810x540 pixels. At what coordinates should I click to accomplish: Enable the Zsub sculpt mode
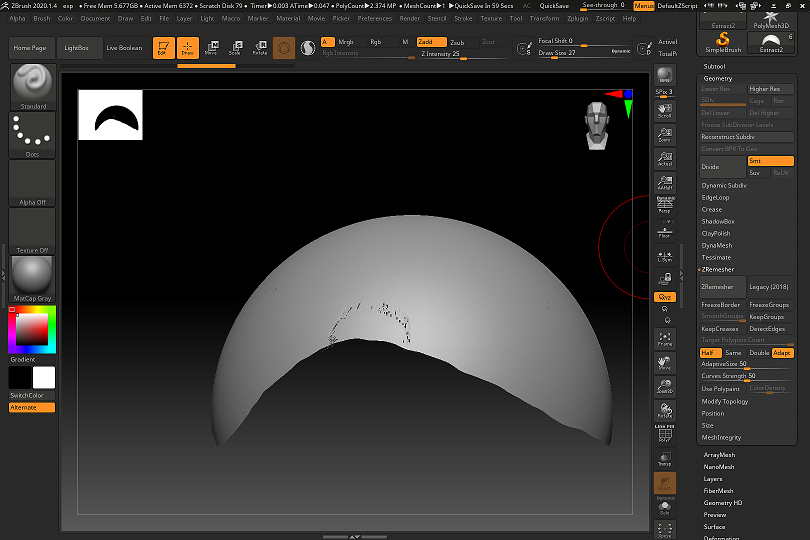(457, 42)
